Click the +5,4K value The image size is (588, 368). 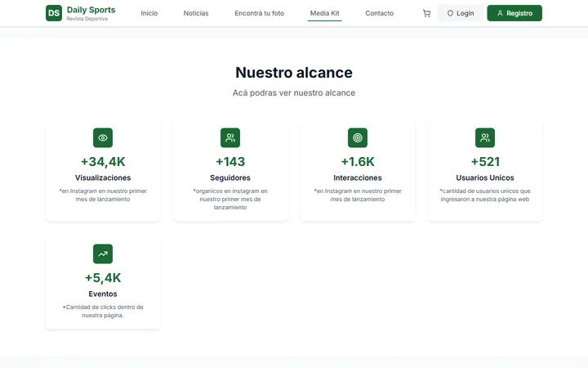coord(103,278)
